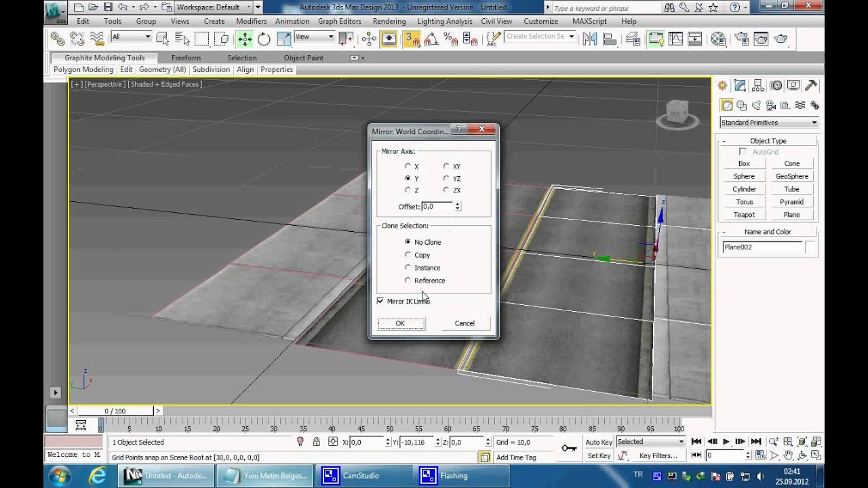Choose Copy in Clone Selection
868x488 pixels.
pos(408,255)
